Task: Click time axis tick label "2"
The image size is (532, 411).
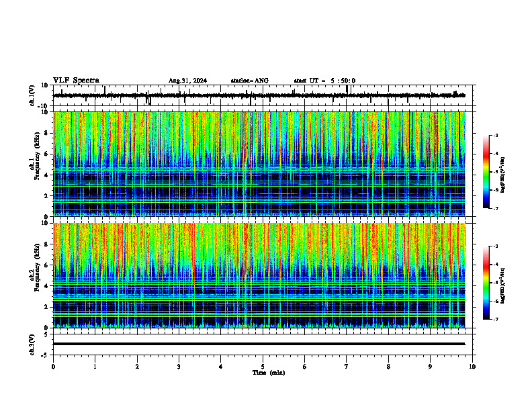Action: coord(137,367)
